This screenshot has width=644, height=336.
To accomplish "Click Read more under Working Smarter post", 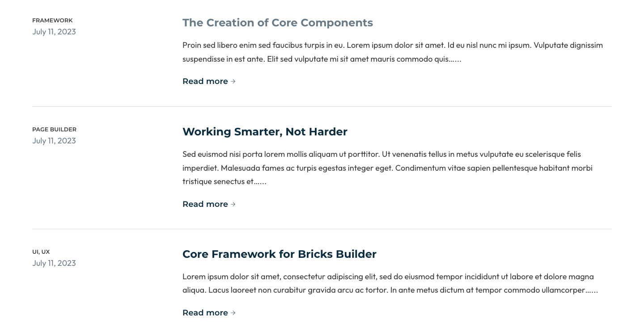I will (205, 204).
